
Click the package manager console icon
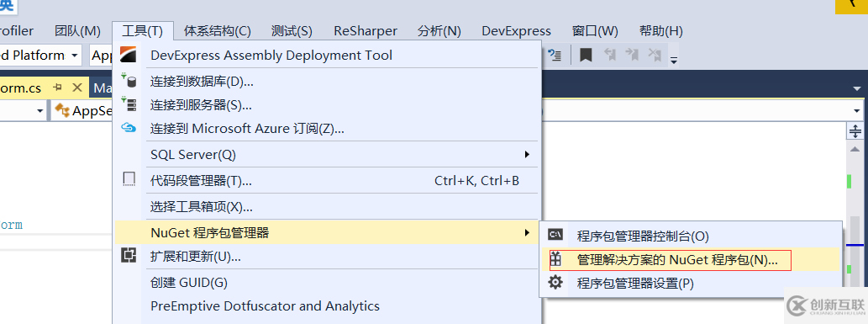555,235
